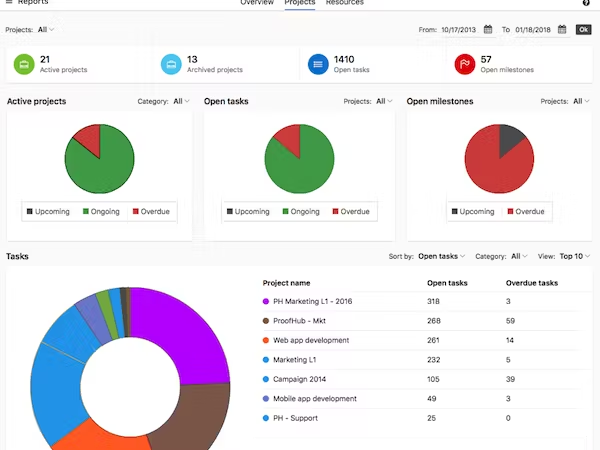
Task: Click the brown dot beside ProofHub - Mkt
Action: [x=266, y=321]
